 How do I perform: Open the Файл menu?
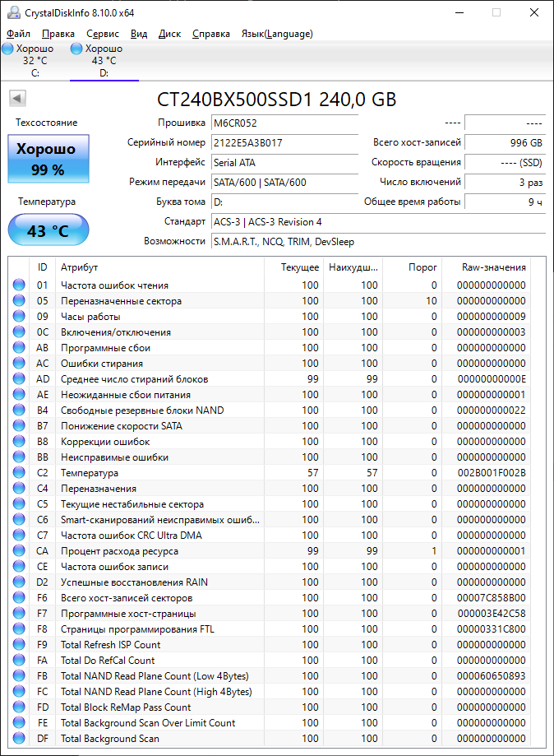(x=18, y=34)
